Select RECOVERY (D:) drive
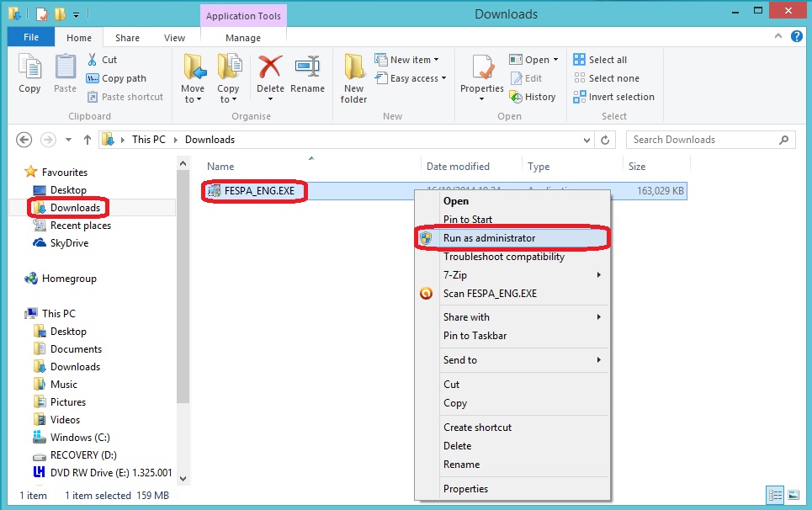 [75, 455]
